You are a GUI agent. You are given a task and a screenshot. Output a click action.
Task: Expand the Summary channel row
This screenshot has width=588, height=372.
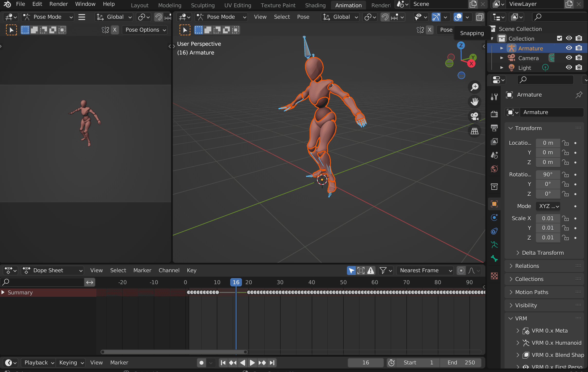(3, 292)
